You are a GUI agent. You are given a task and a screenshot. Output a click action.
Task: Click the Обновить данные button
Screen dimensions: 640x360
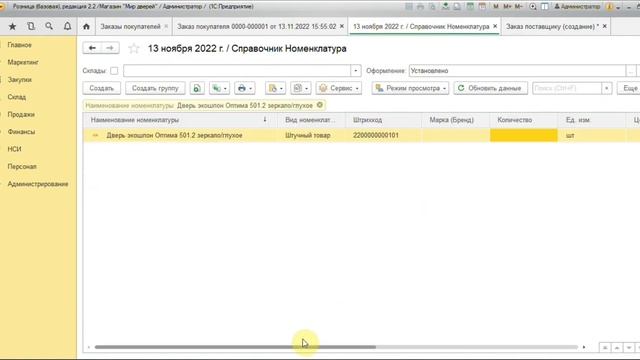point(490,88)
